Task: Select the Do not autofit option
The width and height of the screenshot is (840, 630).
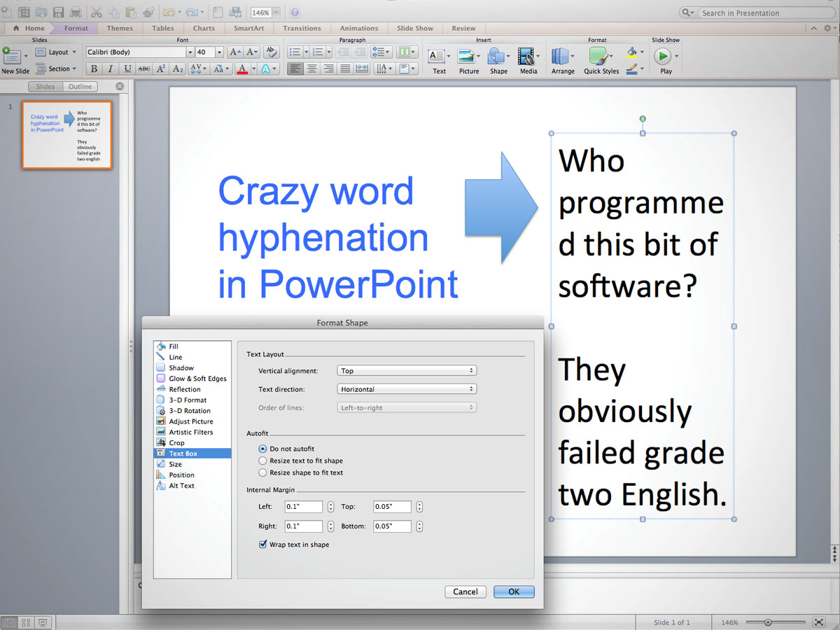Action: tap(263, 449)
